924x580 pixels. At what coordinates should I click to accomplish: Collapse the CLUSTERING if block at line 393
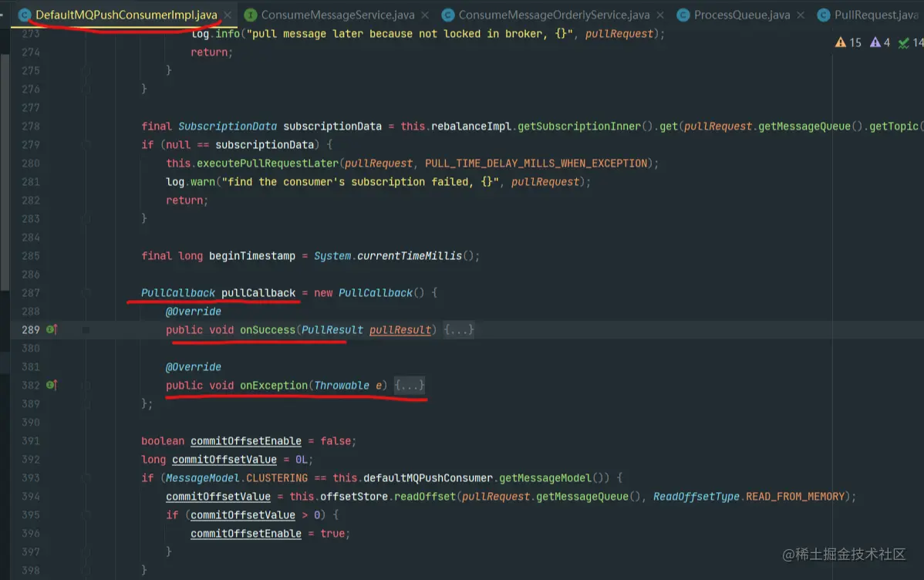(86, 478)
